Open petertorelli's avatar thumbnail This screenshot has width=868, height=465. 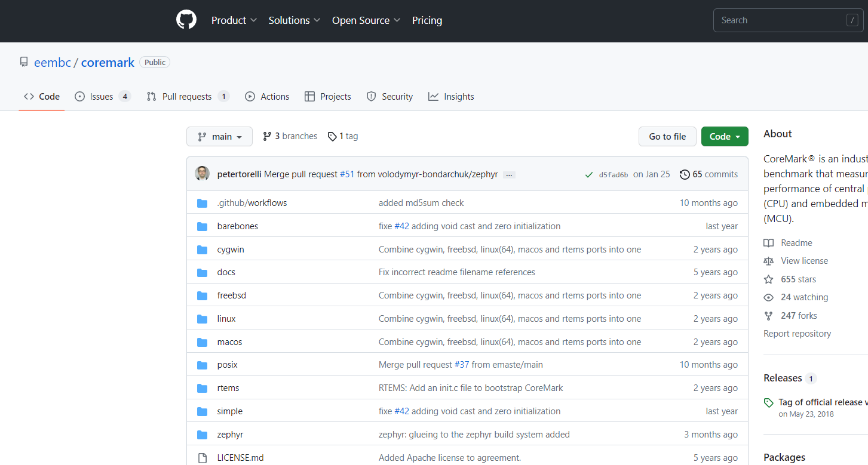202,174
